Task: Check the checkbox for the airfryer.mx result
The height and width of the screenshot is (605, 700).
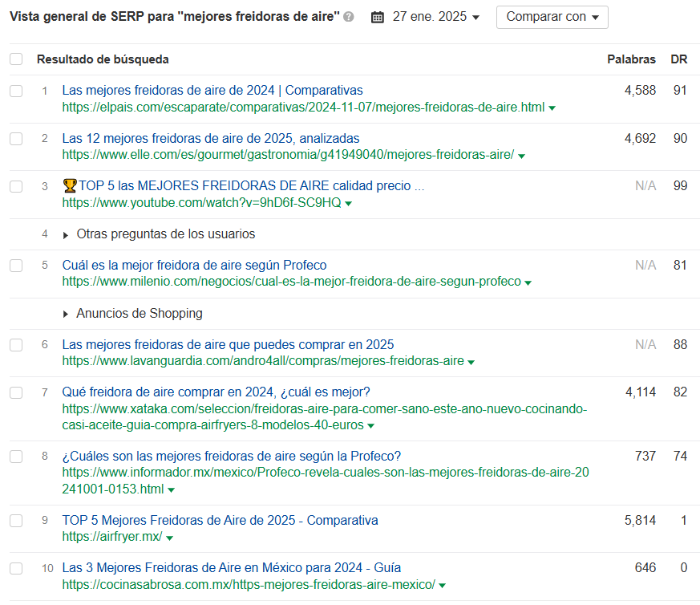Action: click(16, 521)
